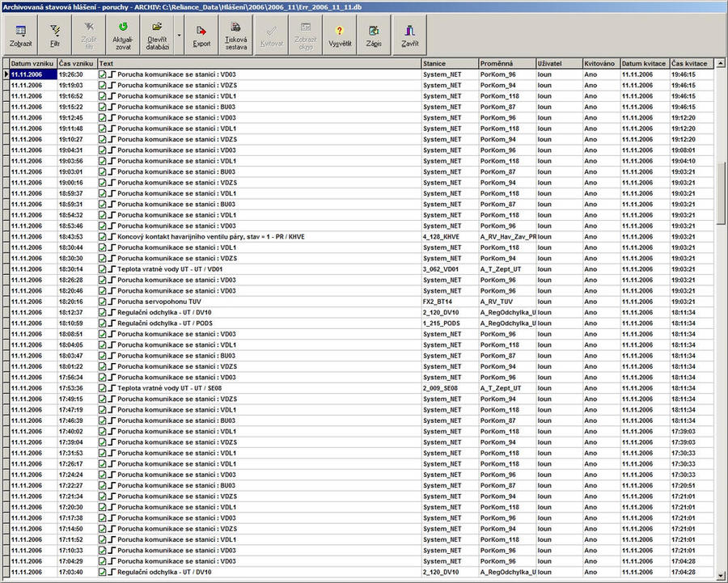Click the 'Teplota vratné vody UT - UT / VD01' text

pos(170,269)
